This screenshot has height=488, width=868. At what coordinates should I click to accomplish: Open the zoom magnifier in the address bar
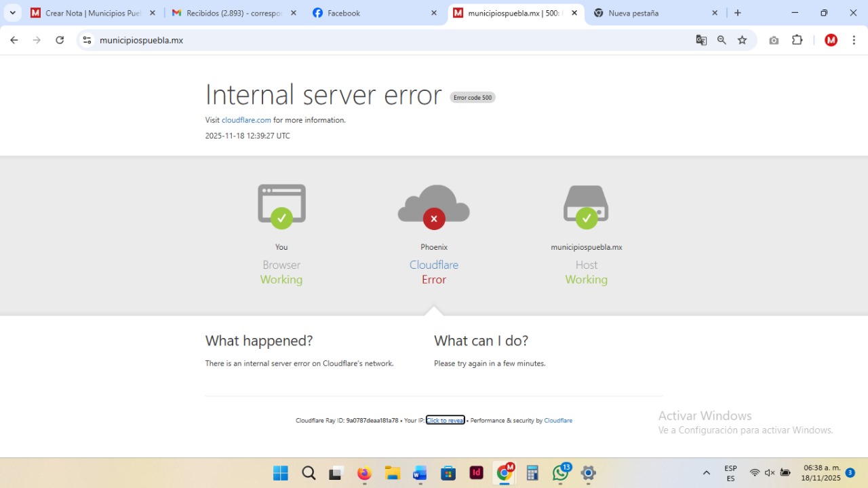[x=722, y=40]
